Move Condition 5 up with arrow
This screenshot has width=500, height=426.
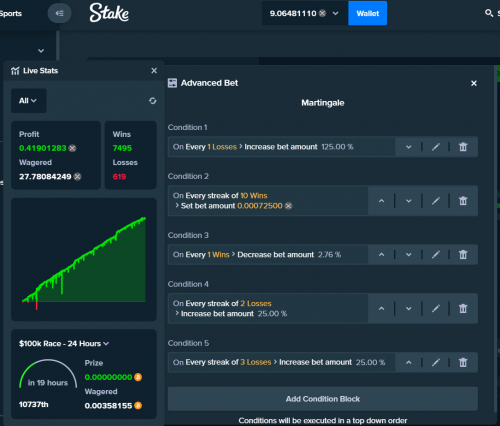click(x=408, y=362)
